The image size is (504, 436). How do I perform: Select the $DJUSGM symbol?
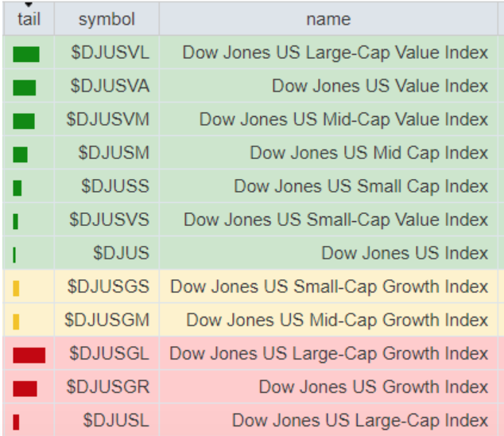point(107,320)
